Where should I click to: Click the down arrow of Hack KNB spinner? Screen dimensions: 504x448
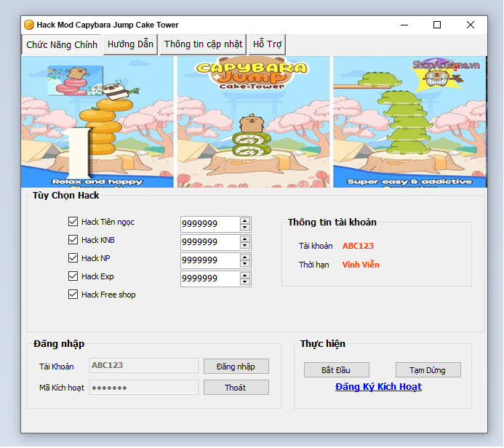coord(245,246)
